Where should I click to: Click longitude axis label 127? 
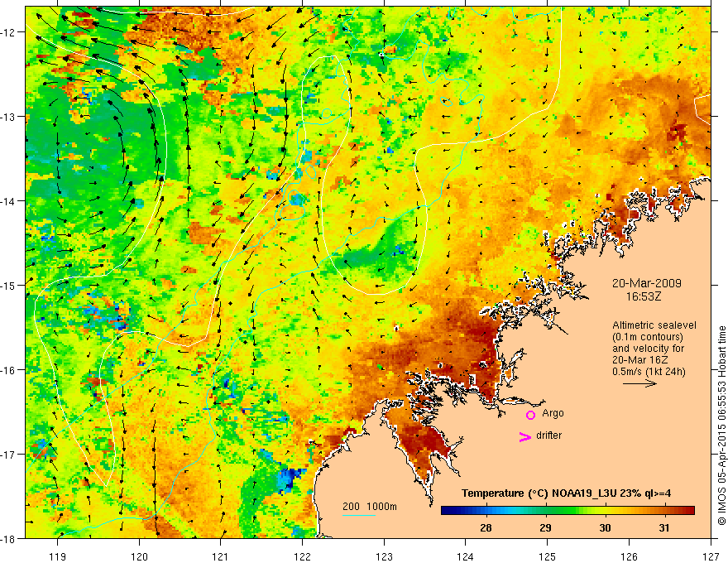711,556
